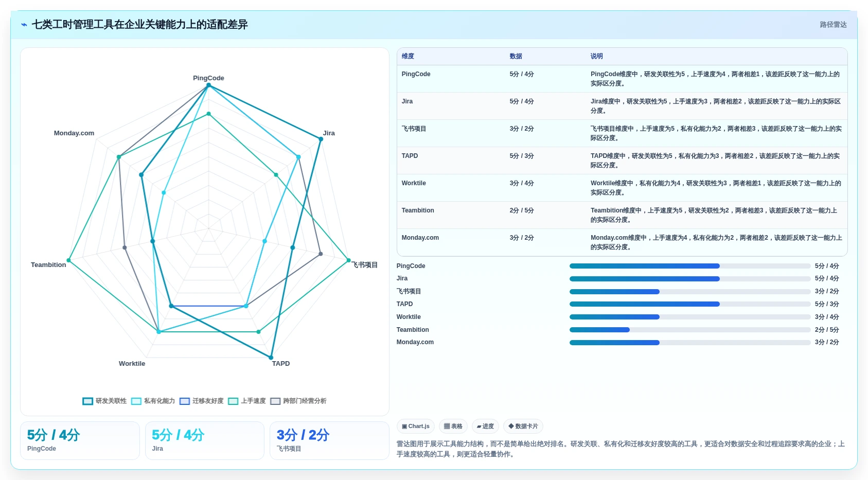This screenshot has height=480, width=868.
Task: Click the Monday.com progress bar
Action: tap(690, 343)
